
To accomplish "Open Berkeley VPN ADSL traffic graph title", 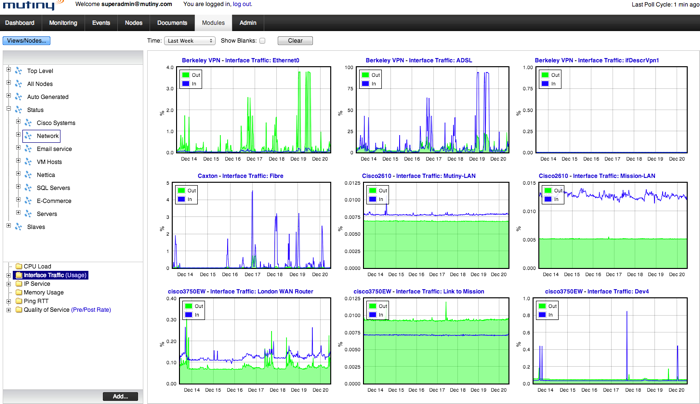I will pos(419,60).
